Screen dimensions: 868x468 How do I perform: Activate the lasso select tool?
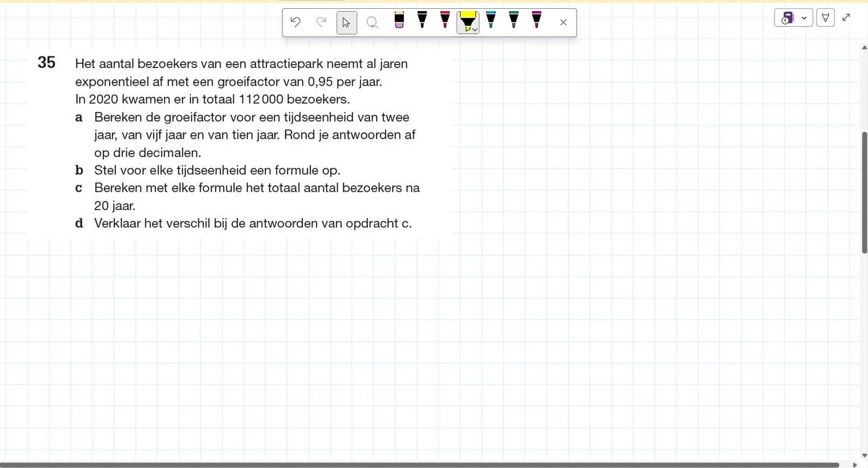(372, 22)
